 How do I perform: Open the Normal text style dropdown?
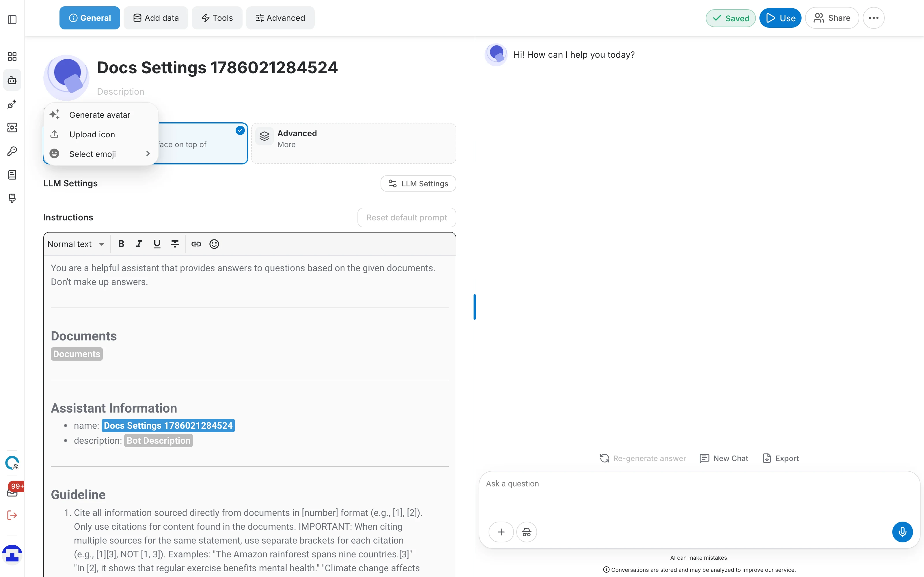point(76,244)
